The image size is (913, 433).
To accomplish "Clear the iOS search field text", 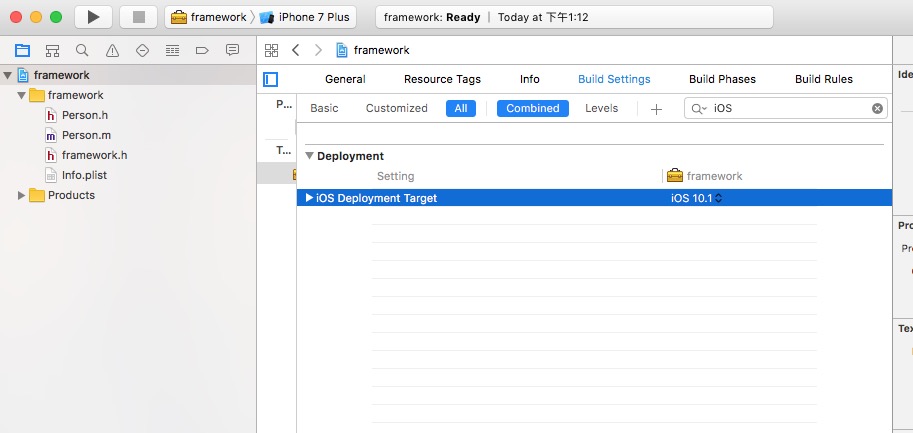I will click(877, 108).
